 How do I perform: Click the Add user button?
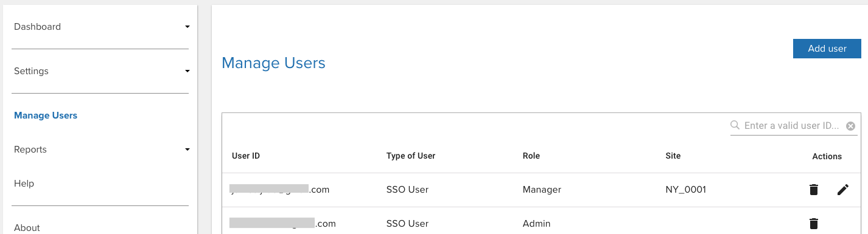point(827,49)
